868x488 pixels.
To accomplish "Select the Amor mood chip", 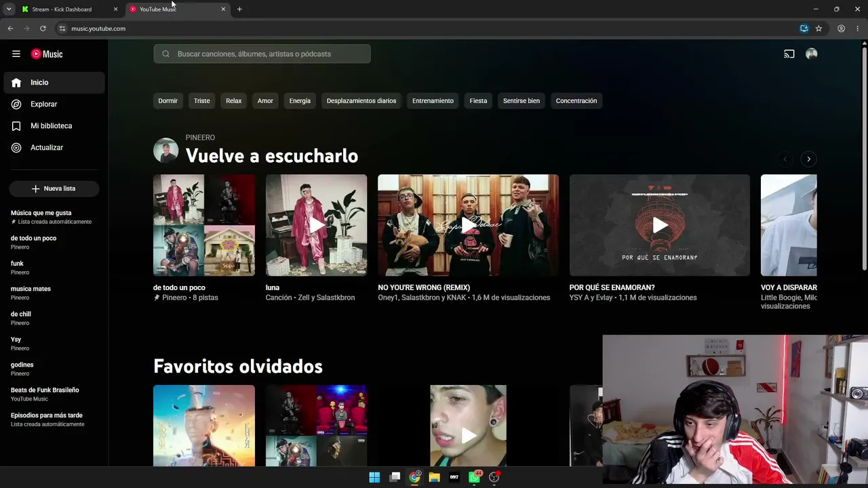I will (265, 101).
